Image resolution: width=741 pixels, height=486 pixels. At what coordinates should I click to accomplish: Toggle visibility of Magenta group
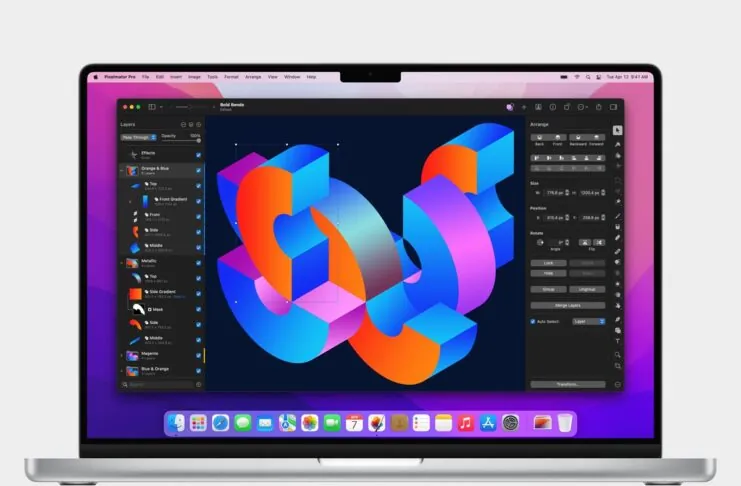coord(198,355)
